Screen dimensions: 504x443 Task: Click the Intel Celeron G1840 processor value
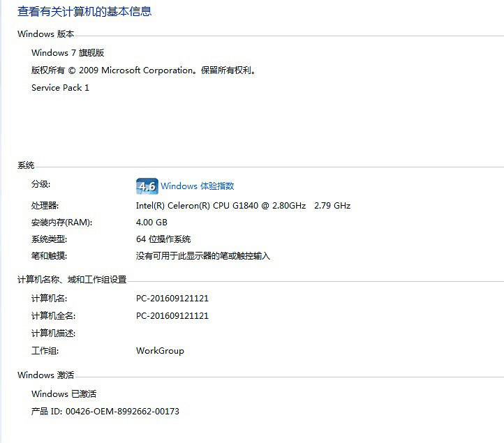tap(243, 206)
